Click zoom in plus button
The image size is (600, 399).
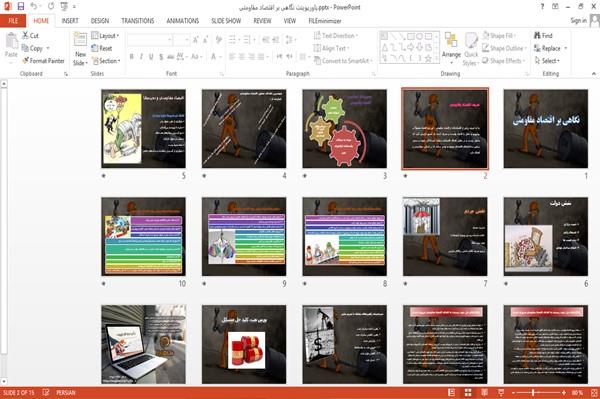(564, 392)
